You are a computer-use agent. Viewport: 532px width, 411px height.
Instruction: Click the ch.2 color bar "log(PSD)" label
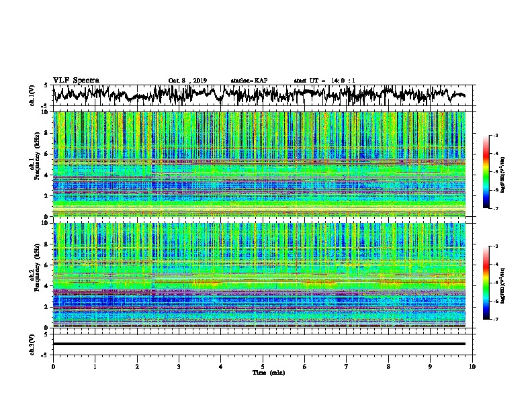pos(503,285)
